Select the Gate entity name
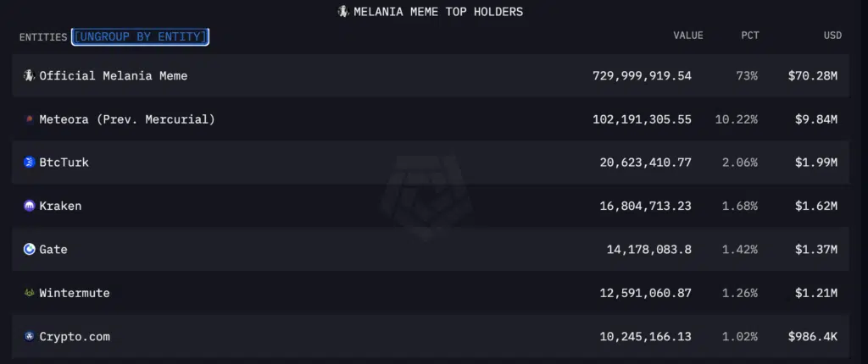Image resolution: width=868 pixels, height=364 pixels. tap(53, 250)
